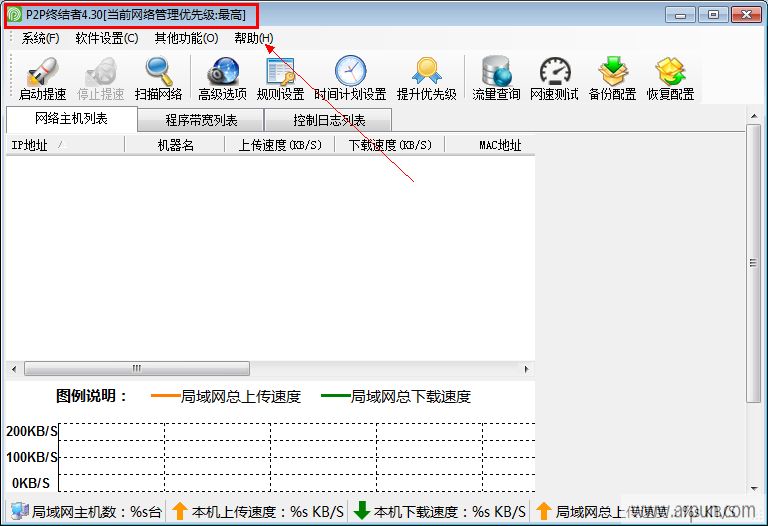Screen dimensions: 768x526
Task: Click the orange arrow beside 本机上传速度
Action: point(180,511)
